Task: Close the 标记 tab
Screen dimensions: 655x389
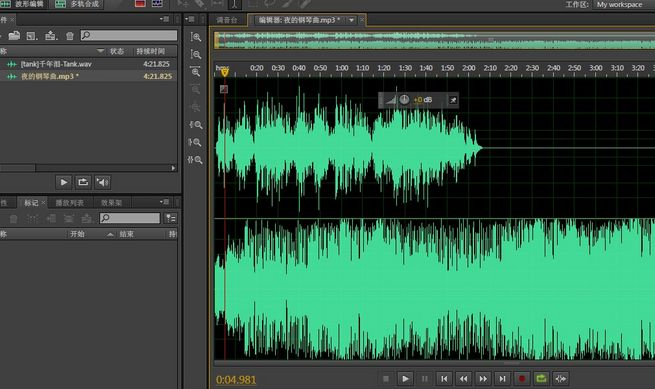Action: (43, 202)
